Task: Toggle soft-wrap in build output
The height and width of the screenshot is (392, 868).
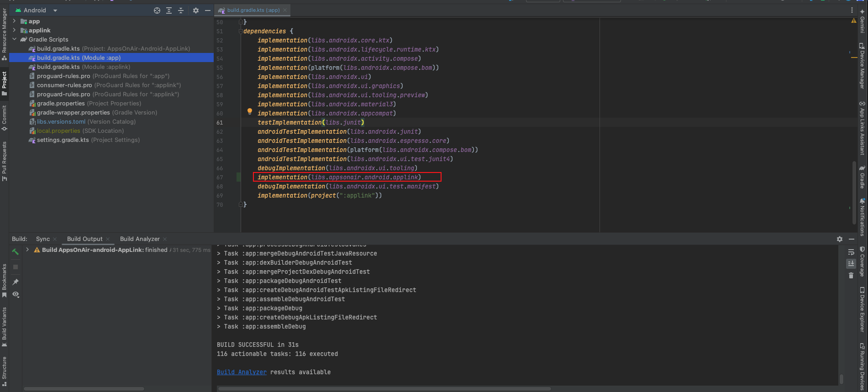Action: click(851, 252)
